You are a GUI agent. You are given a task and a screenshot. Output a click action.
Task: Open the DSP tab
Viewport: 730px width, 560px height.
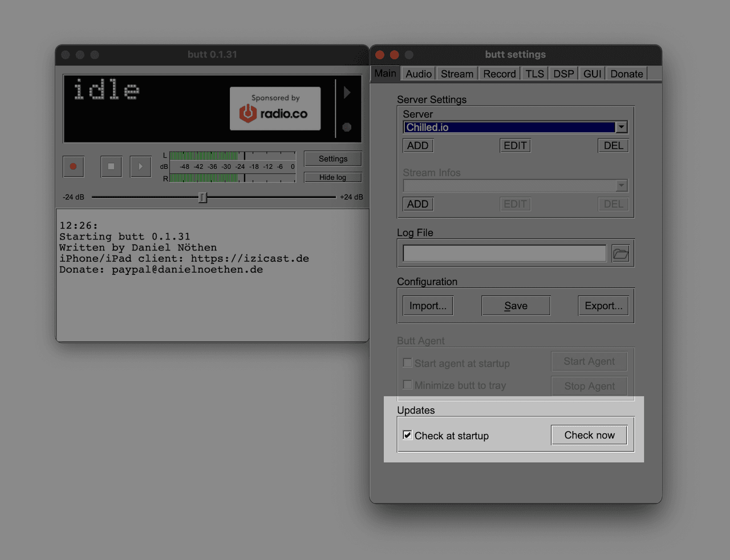click(x=563, y=74)
